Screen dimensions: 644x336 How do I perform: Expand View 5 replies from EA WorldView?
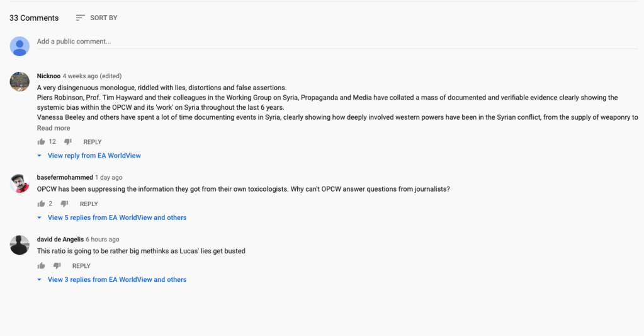pyautogui.click(x=116, y=217)
